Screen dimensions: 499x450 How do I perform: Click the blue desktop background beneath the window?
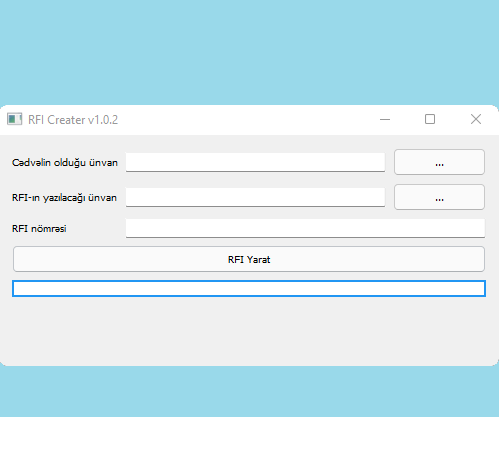click(x=249, y=392)
